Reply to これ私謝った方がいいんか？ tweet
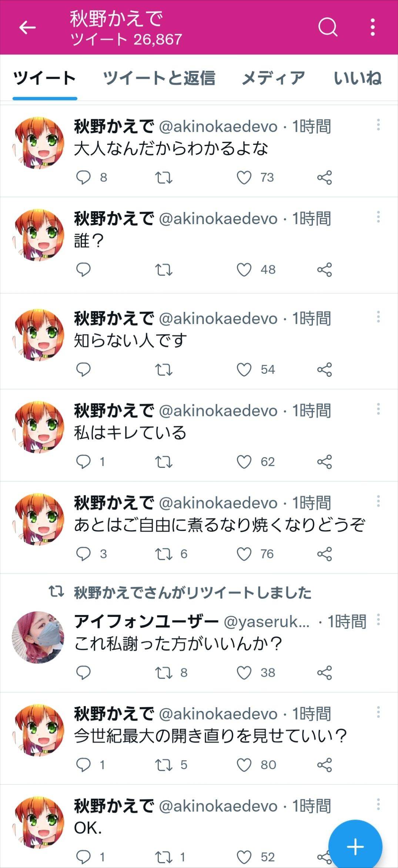398x868 pixels. [83, 673]
